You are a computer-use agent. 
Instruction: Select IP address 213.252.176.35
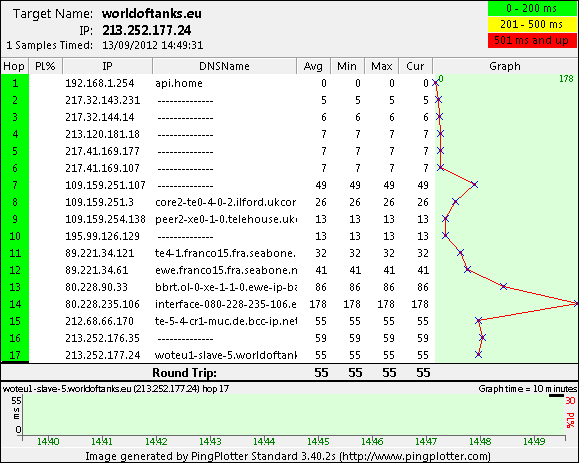click(102, 338)
